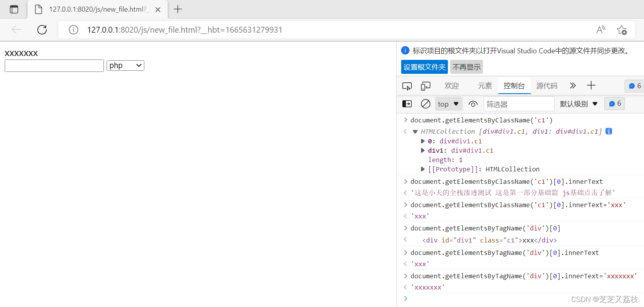Close the new_file.html browser tab

click(158, 10)
